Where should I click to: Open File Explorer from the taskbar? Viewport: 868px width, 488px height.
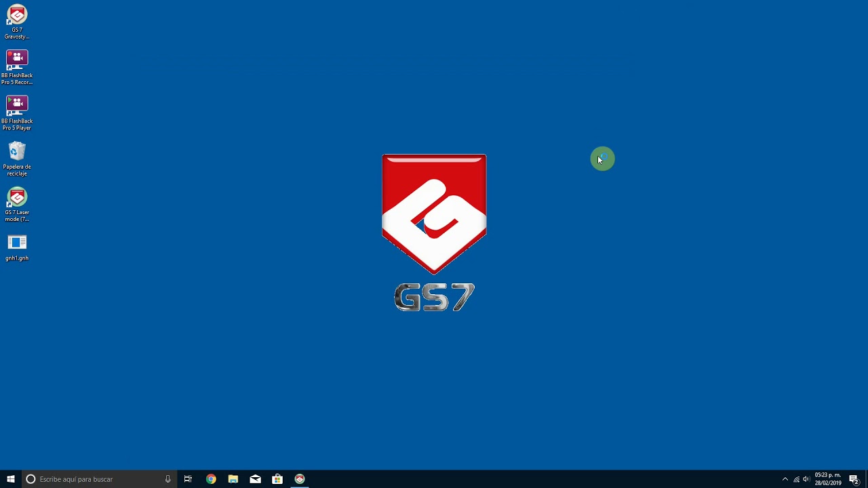pos(233,479)
